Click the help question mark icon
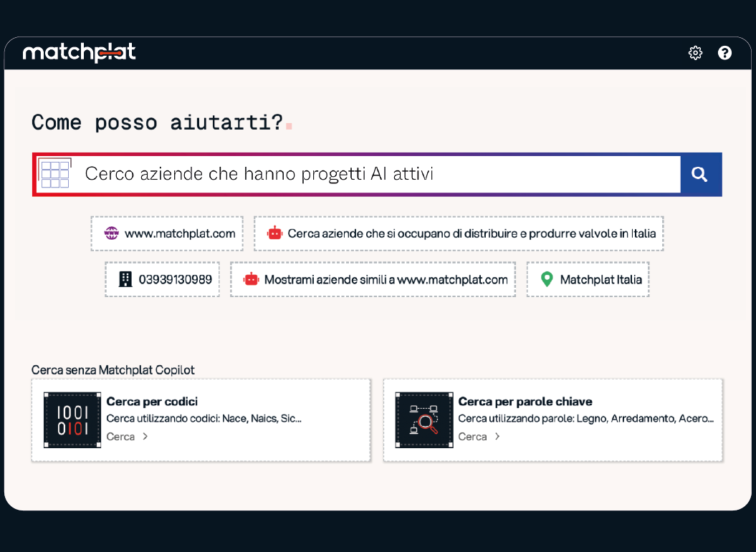The height and width of the screenshot is (552, 756). pyautogui.click(x=724, y=53)
